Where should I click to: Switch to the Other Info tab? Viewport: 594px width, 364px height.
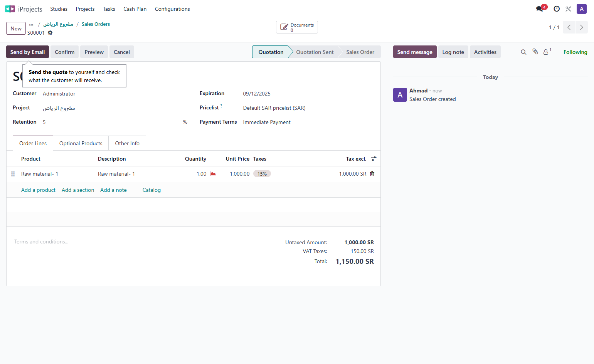[127, 143]
